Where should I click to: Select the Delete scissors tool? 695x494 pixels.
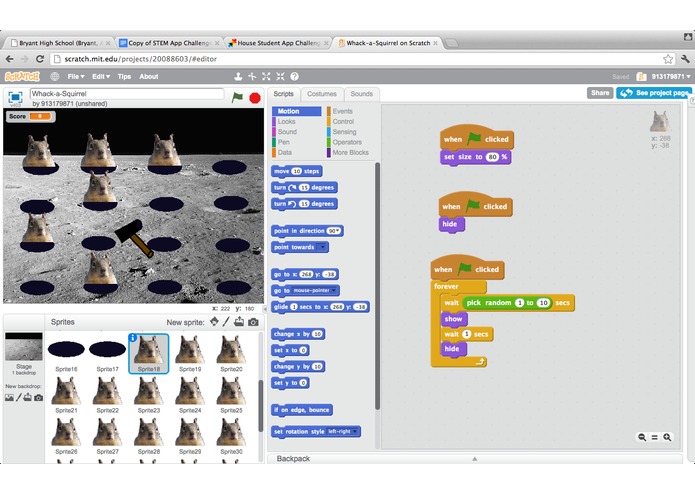[x=252, y=77]
